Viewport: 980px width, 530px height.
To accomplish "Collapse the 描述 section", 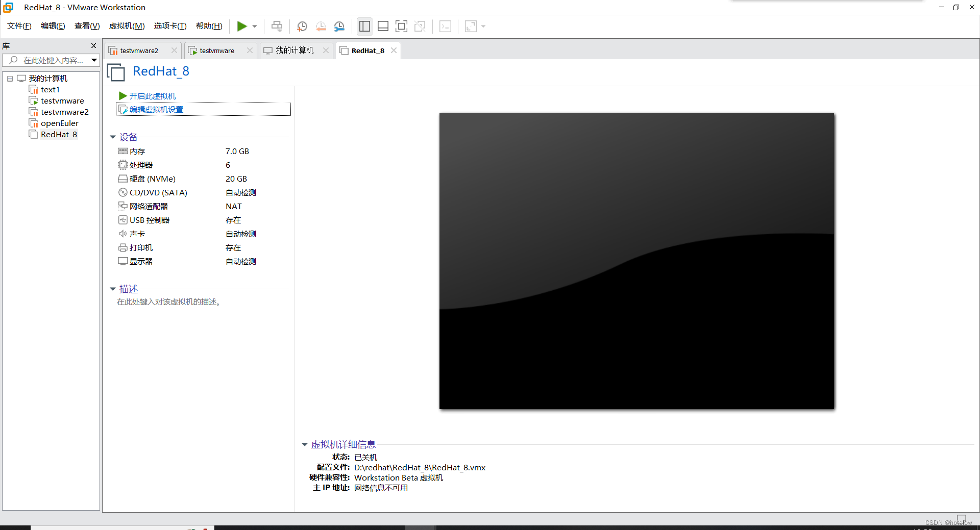I will coord(113,289).
